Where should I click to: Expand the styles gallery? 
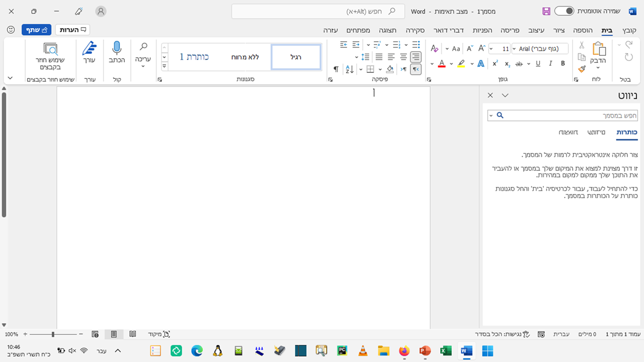(x=164, y=66)
